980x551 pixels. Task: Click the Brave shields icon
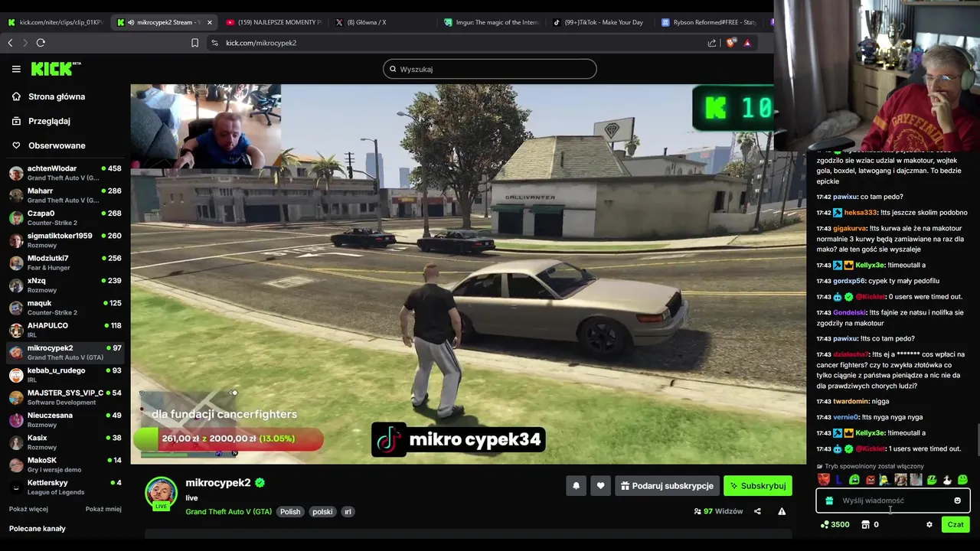point(730,43)
